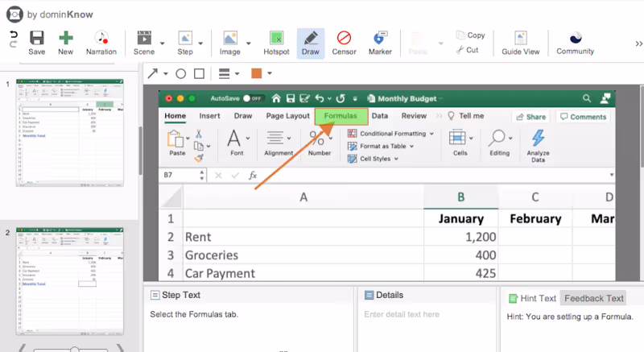Click the Step icon

185,38
